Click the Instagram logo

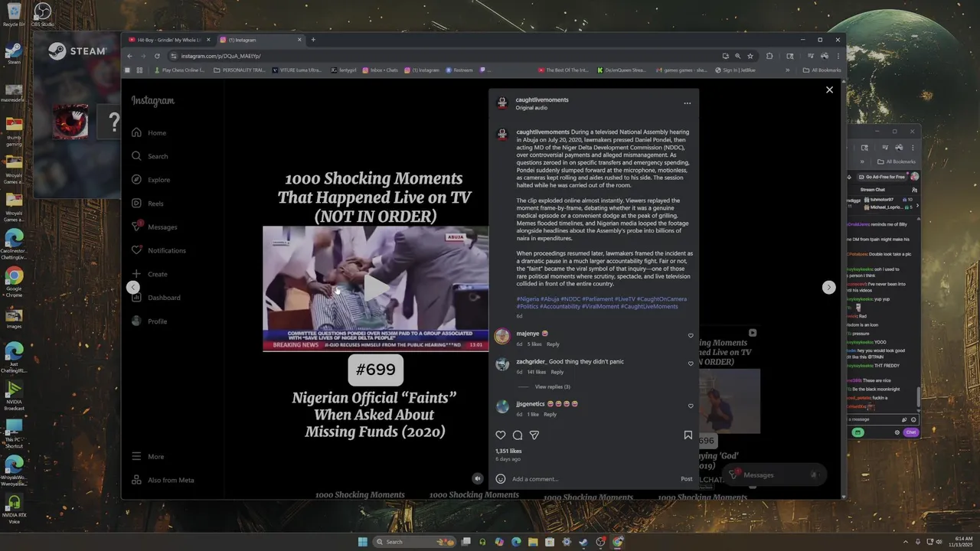tap(153, 100)
